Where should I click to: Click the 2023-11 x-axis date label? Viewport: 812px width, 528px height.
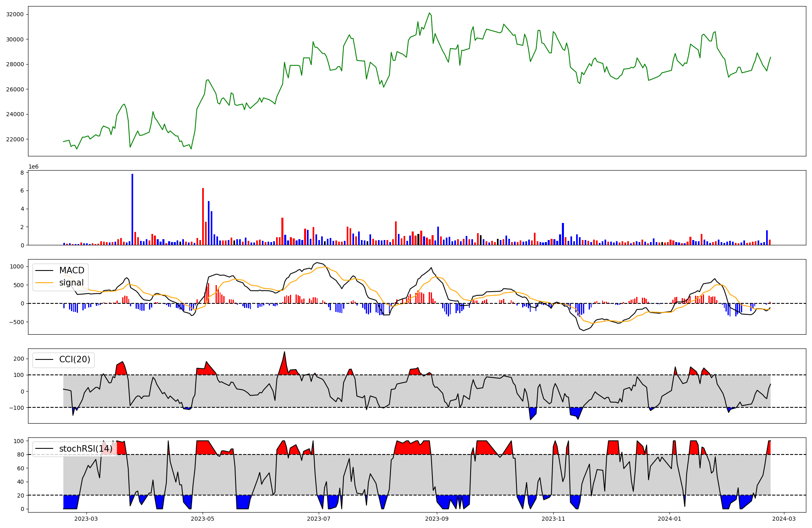[553, 519]
